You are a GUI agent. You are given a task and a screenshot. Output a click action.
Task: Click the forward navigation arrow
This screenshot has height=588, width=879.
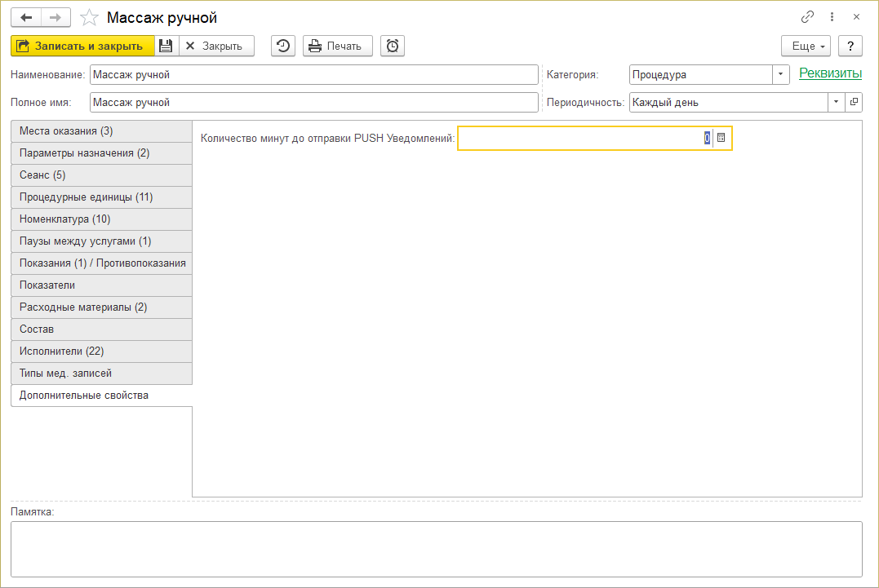click(x=55, y=17)
